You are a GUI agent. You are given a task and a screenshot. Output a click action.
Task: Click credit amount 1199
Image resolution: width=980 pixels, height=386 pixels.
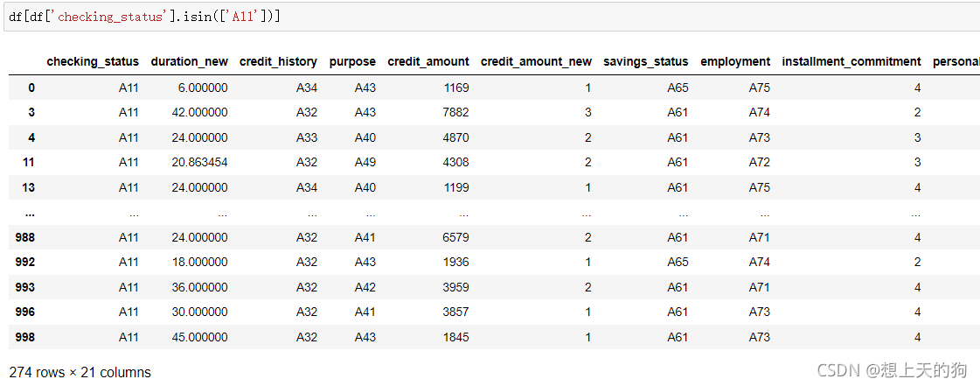455,187
